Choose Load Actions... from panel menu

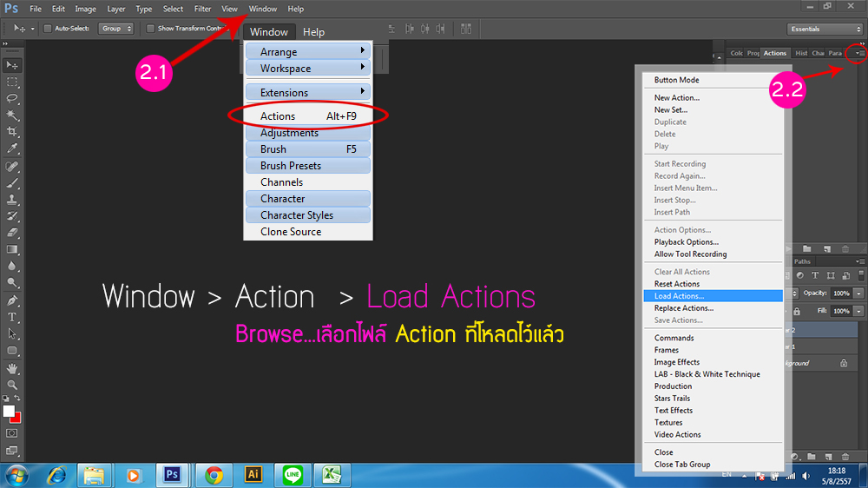pyautogui.click(x=713, y=296)
